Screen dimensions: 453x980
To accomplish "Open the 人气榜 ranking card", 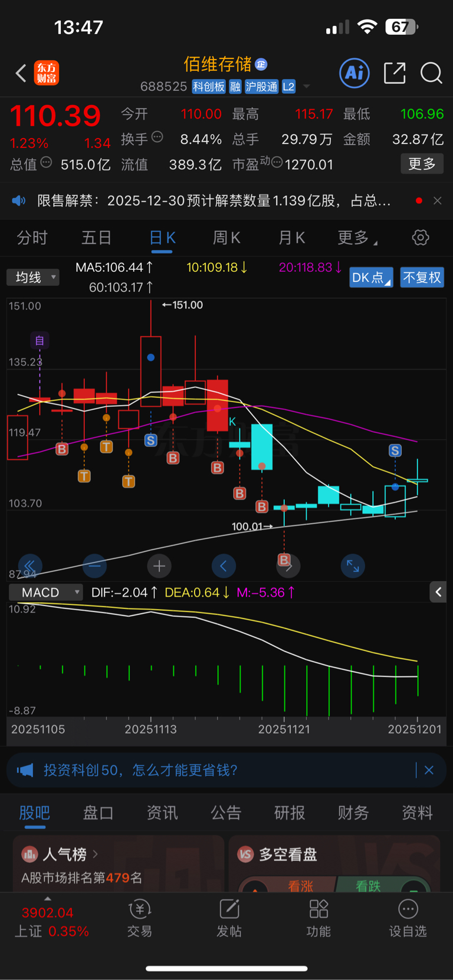I will (119, 864).
